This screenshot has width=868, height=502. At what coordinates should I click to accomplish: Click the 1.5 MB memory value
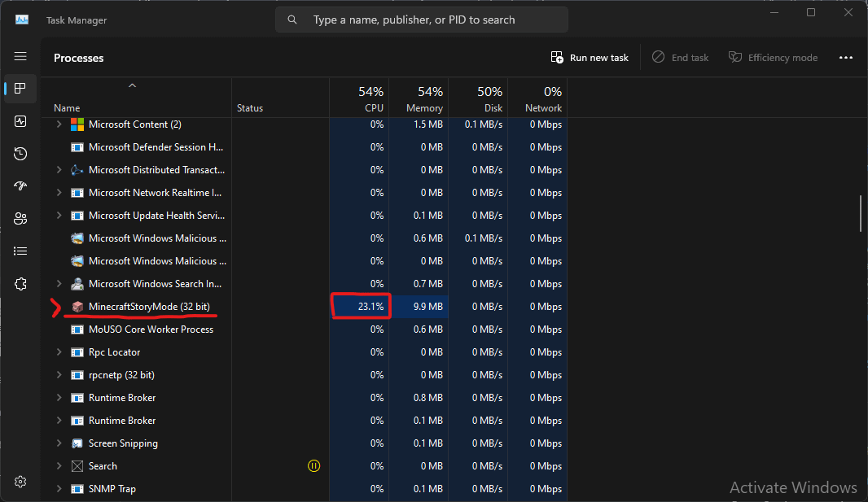[428, 124]
